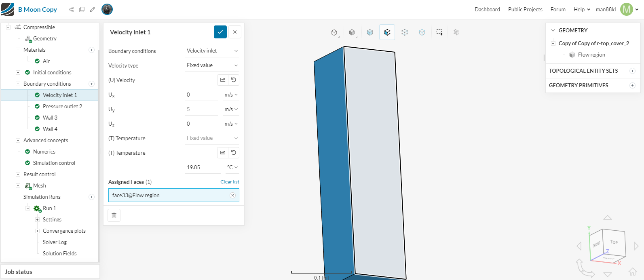Open table input for (U) Velocity

pos(223,80)
